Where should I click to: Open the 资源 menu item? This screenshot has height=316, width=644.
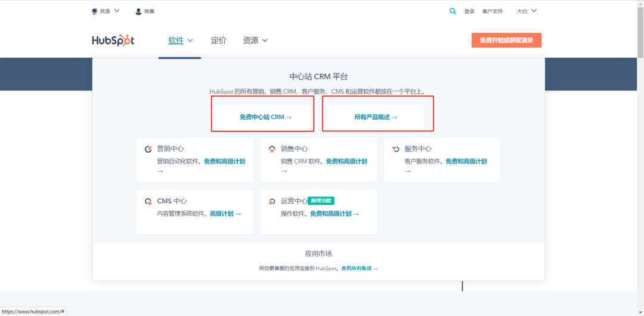[x=250, y=41]
